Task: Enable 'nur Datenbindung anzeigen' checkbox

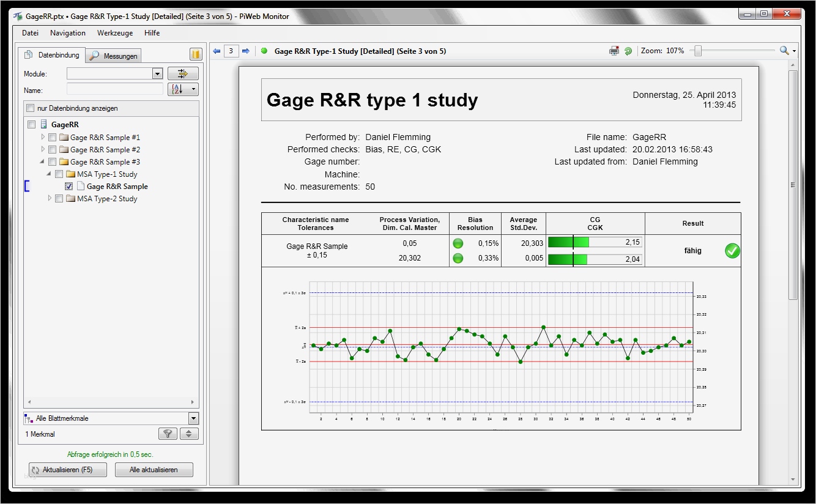Action: point(31,108)
